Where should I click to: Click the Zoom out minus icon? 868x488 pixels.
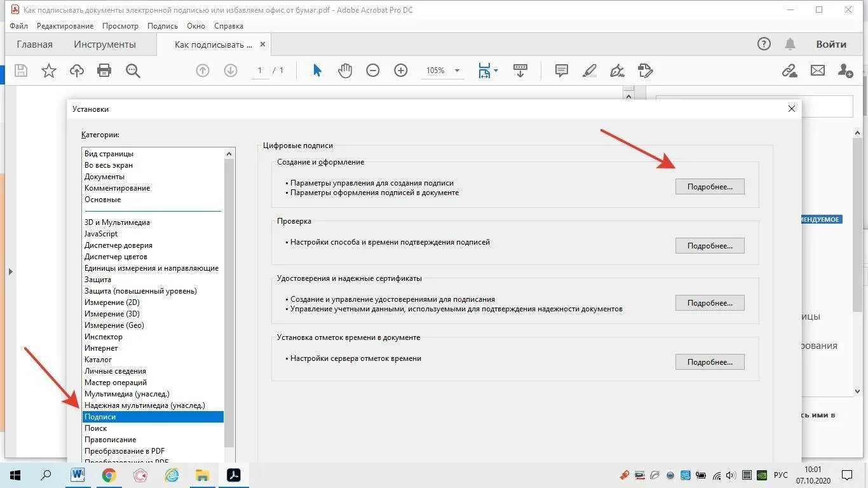[x=373, y=71]
